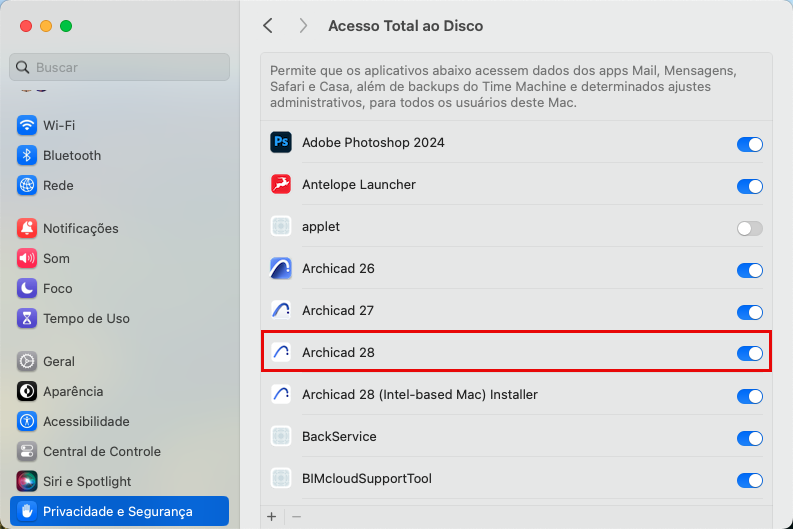Select the Aparência sidebar label

[73, 391]
